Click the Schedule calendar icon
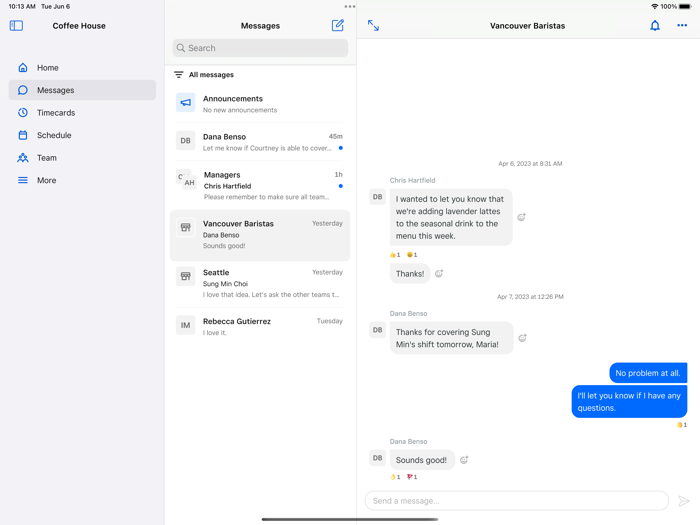This screenshot has width=700, height=525. (23, 135)
